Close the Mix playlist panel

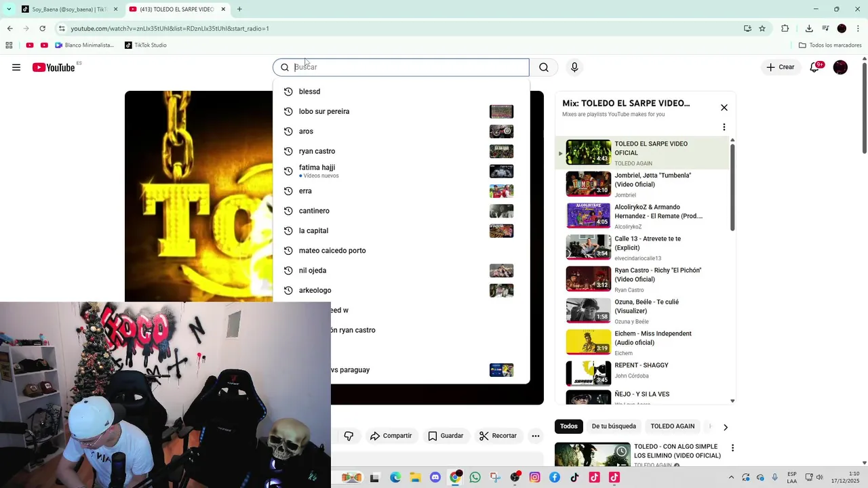click(724, 107)
